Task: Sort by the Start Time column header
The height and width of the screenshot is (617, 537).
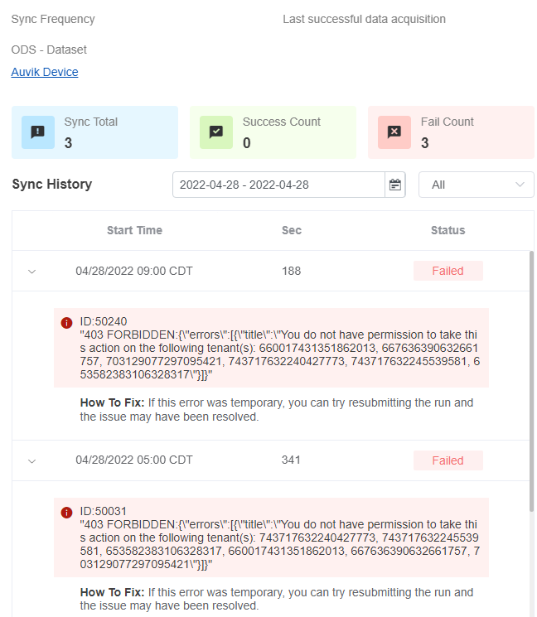Action: coord(135,230)
